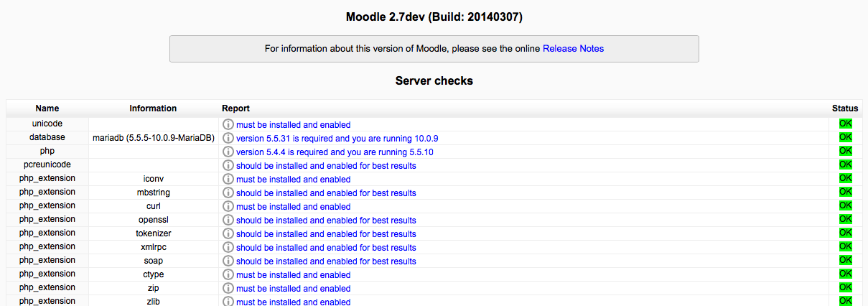Click the 'xmlrpc' information cell
This screenshot has width=868, height=306.
pyautogui.click(x=153, y=247)
